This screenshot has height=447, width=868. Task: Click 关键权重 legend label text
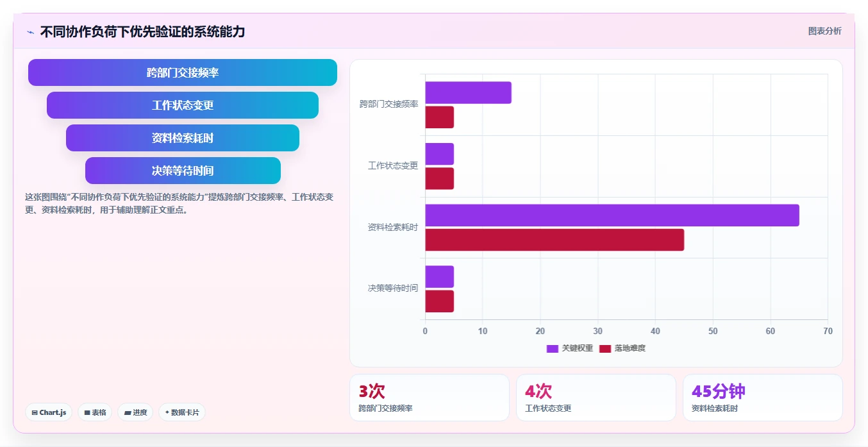[578, 348]
